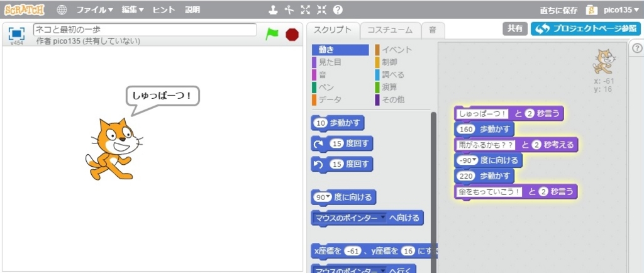The height and width of the screenshot is (273, 644).
Task: Switch to the 音 tab
Action: tap(433, 30)
